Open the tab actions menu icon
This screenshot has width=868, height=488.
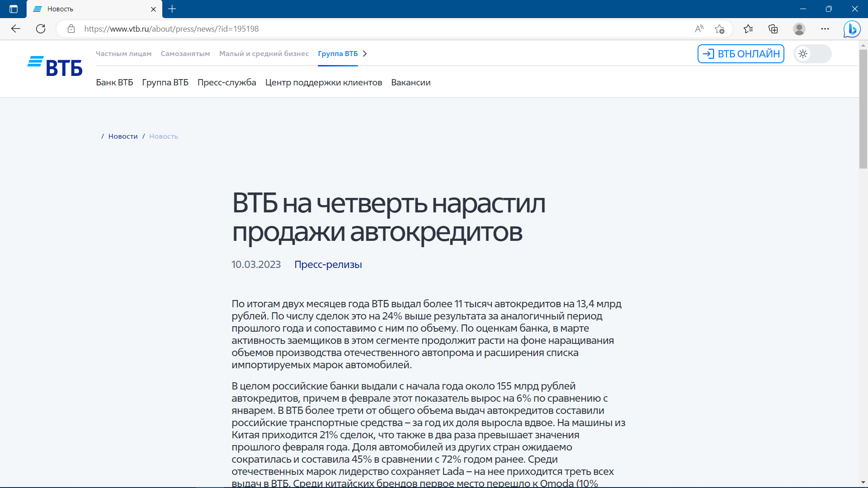coord(14,9)
